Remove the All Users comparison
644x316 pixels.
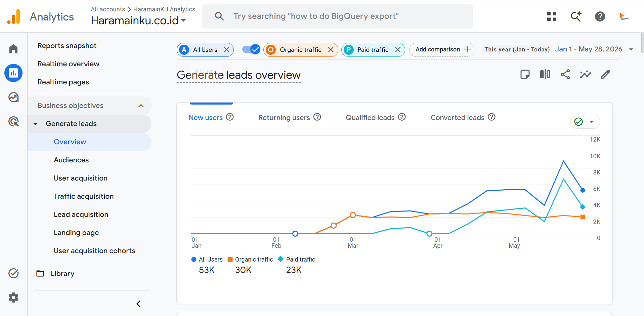226,50
